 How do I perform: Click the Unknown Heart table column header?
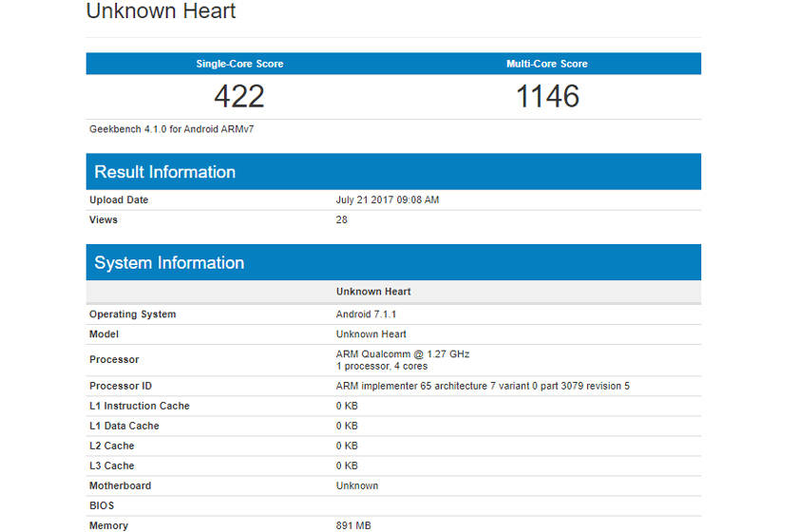pos(373,292)
